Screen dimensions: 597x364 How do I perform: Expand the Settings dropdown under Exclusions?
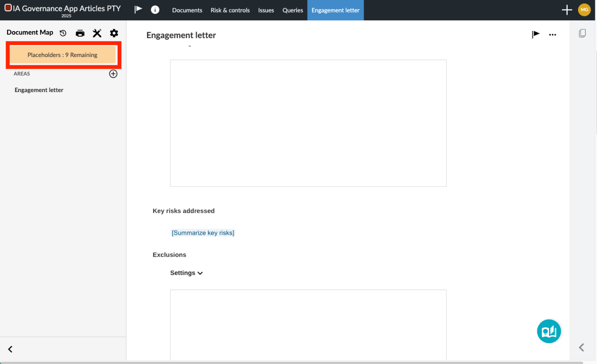pyautogui.click(x=186, y=273)
